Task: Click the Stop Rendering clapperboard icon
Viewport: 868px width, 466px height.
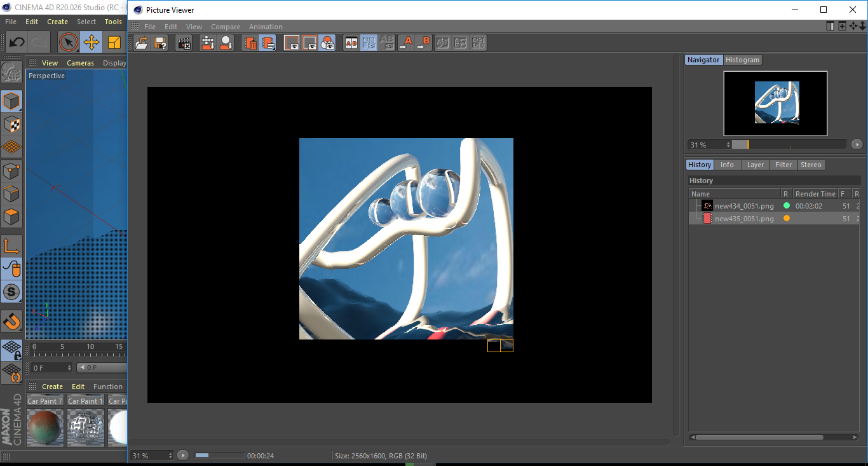Action: (184, 43)
